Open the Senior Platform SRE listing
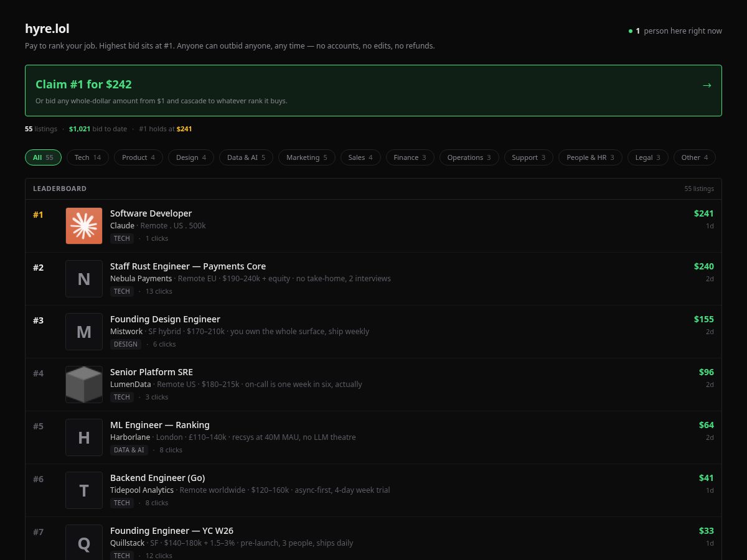 151,372
